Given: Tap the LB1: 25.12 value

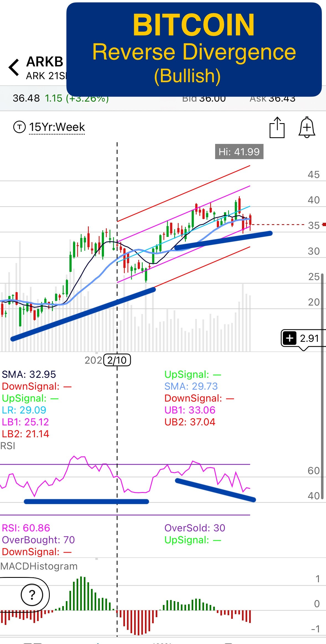Looking at the screenshot, I should point(25,422).
